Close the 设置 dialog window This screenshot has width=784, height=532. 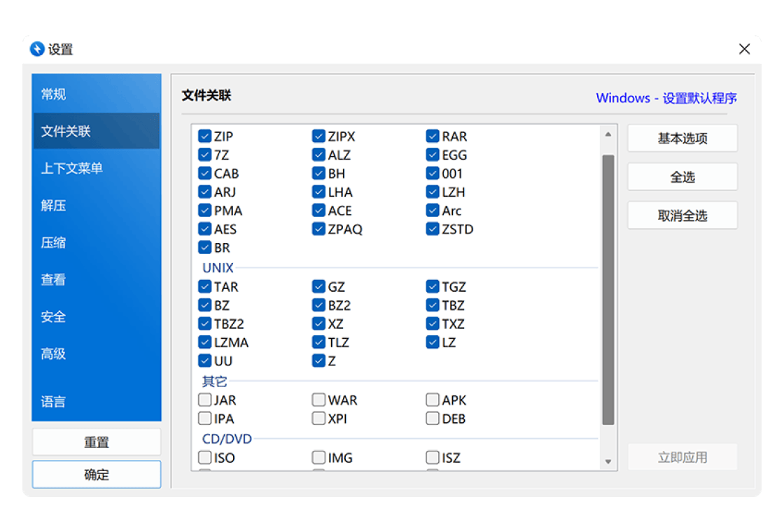coord(744,49)
